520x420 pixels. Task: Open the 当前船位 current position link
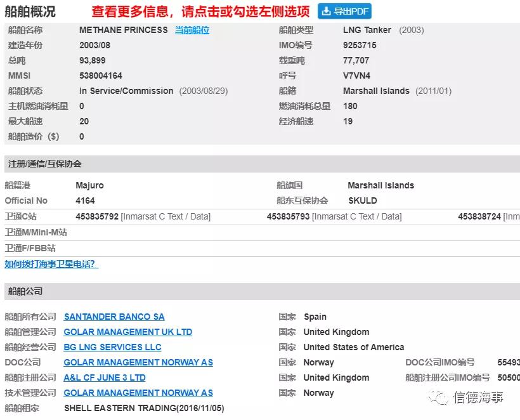192,30
